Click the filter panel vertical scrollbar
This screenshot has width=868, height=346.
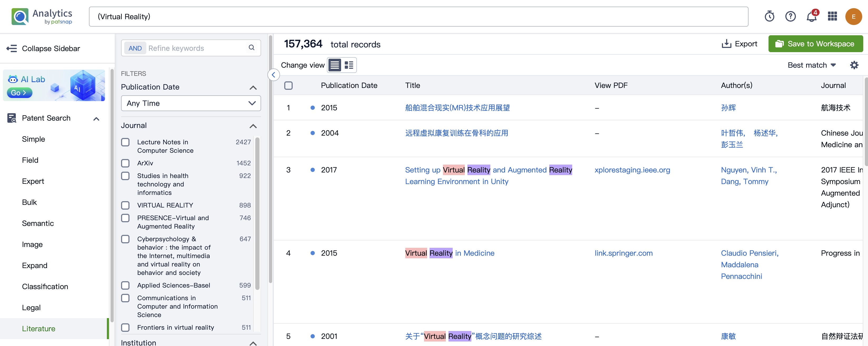point(270,159)
